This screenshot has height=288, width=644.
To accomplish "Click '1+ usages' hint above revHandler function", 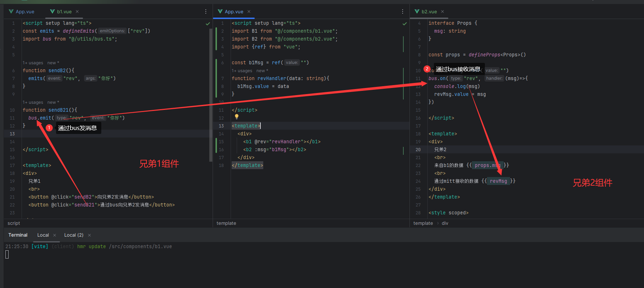I will pos(242,71).
